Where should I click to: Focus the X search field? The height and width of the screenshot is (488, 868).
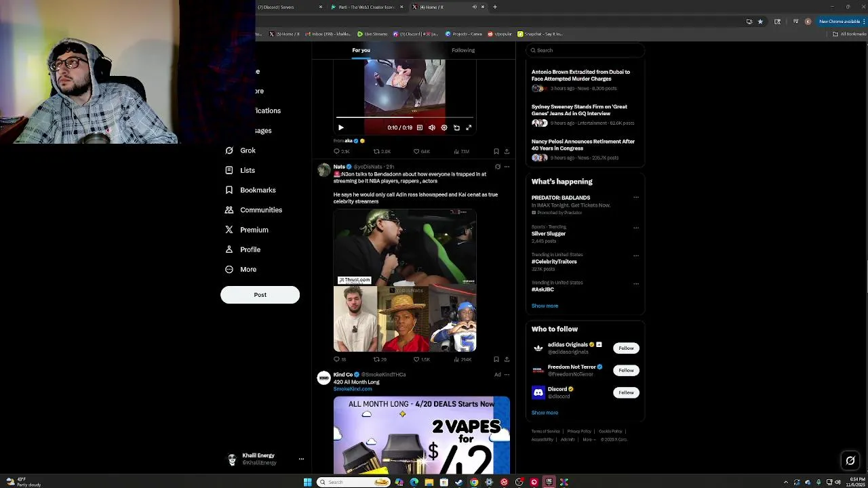pyautogui.click(x=585, y=50)
